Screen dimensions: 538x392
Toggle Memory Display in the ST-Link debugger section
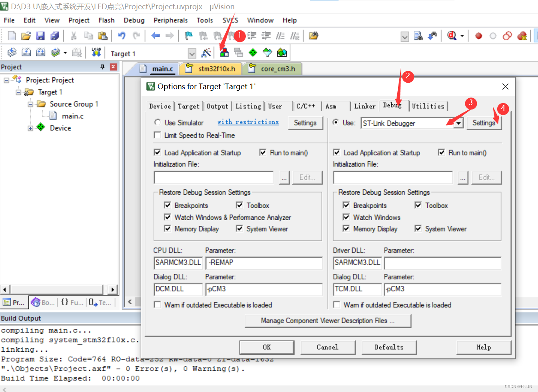click(346, 229)
